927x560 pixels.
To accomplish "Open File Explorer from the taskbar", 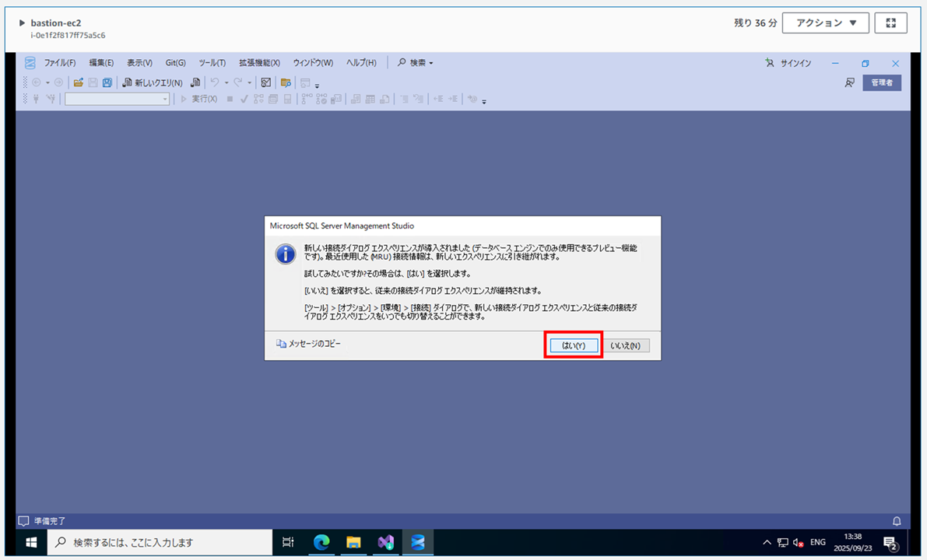I will 353,542.
